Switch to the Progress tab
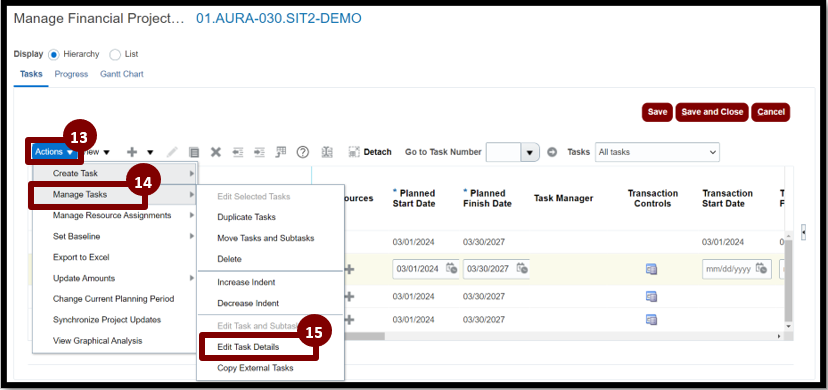Image resolution: width=828 pixels, height=390 pixels. [x=71, y=74]
